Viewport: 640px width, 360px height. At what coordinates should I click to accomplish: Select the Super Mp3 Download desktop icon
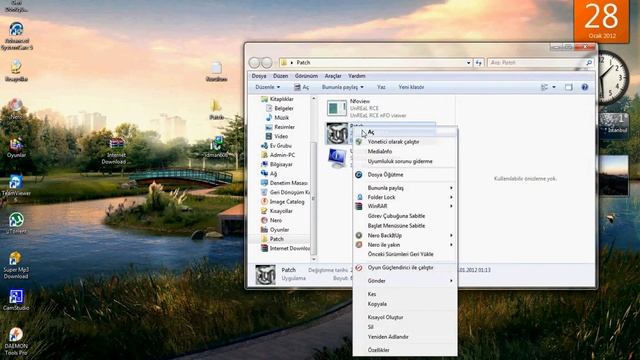16,265
